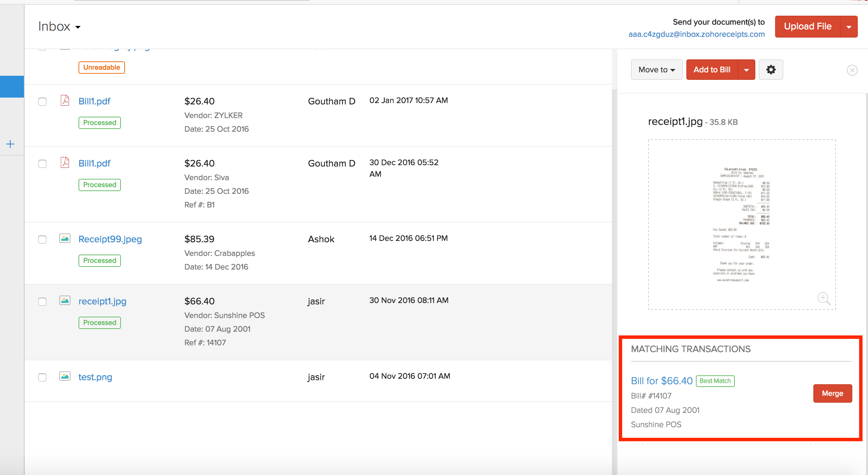Screen dimensions: 868x475
Task: Click the PDF icon beside the first Bill1.pdf
Action: click(x=65, y=101)
